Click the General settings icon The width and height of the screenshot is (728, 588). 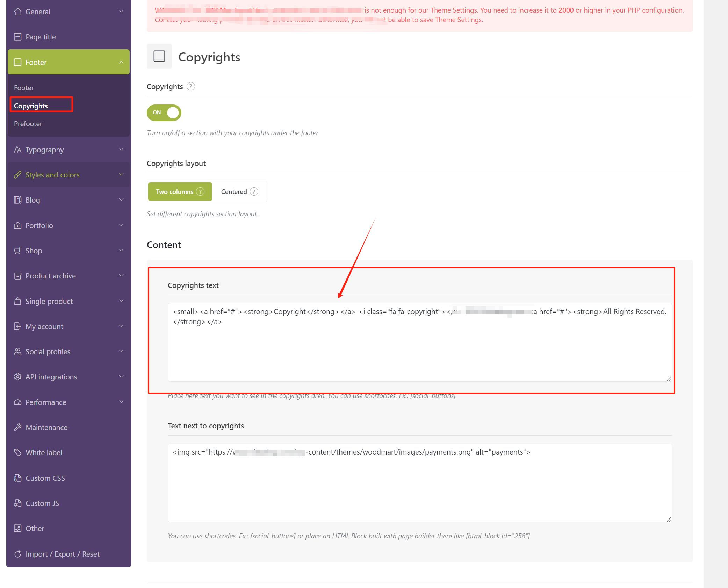[17, 12]
